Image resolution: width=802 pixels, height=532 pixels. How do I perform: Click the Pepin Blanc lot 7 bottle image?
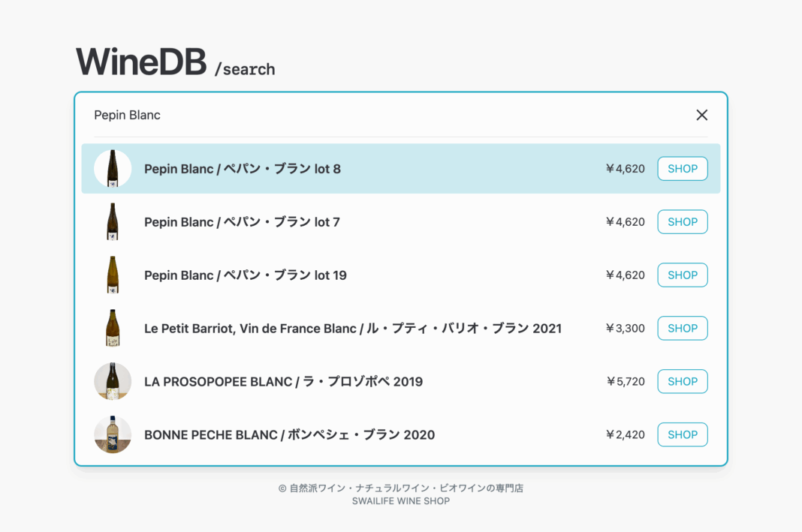pos(113,221)
